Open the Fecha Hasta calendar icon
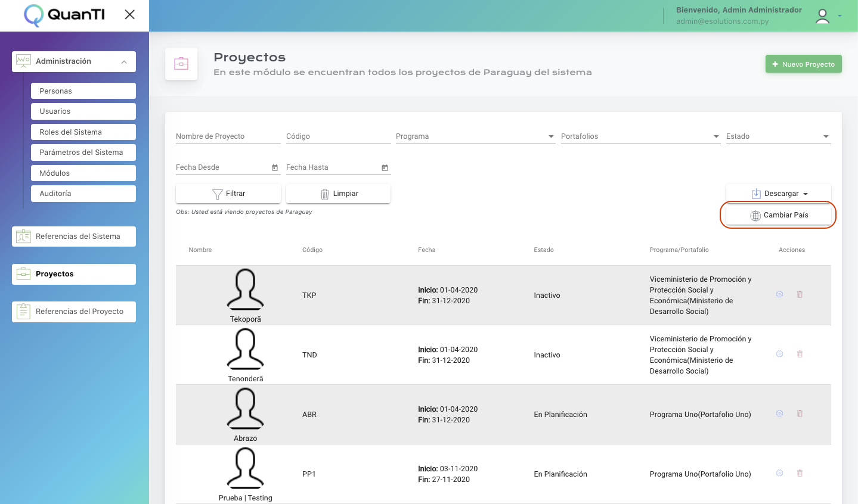Screen dimensions: 858x504 pos(385,168)
